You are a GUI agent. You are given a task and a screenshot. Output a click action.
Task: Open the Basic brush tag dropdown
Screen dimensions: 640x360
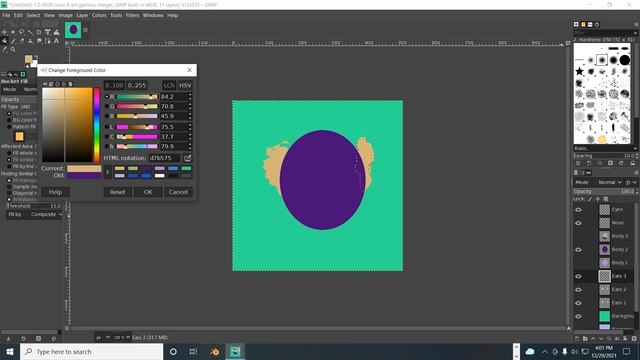point(605,148)
